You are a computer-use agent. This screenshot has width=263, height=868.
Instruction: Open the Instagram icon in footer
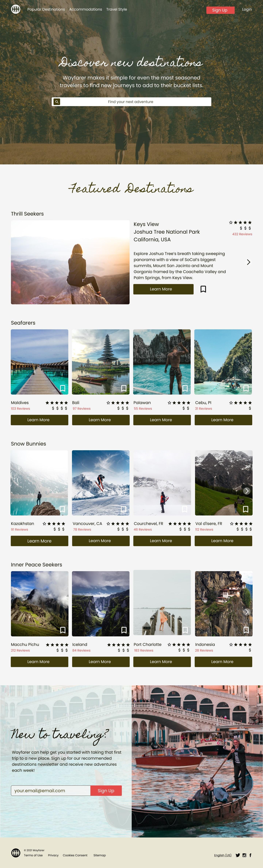(x=245, y=855)
